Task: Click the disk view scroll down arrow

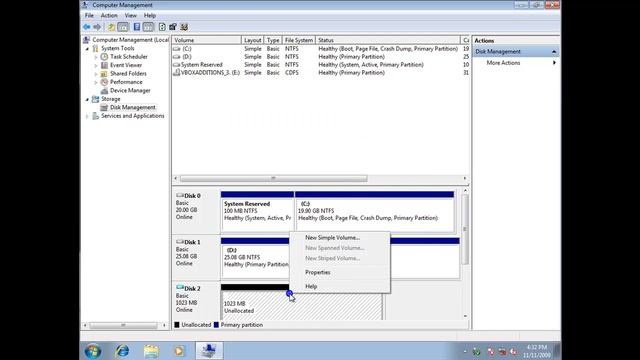Action: pos(465,316)
